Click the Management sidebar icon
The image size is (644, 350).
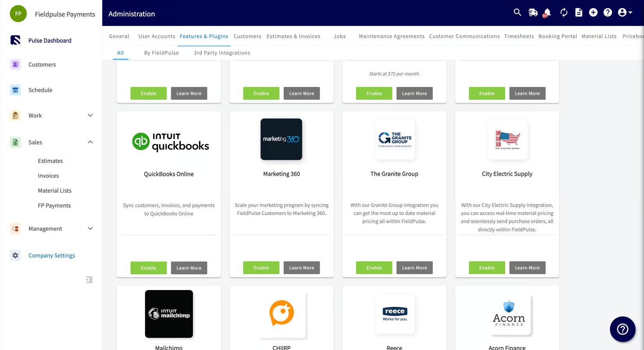tap(15, 228)
